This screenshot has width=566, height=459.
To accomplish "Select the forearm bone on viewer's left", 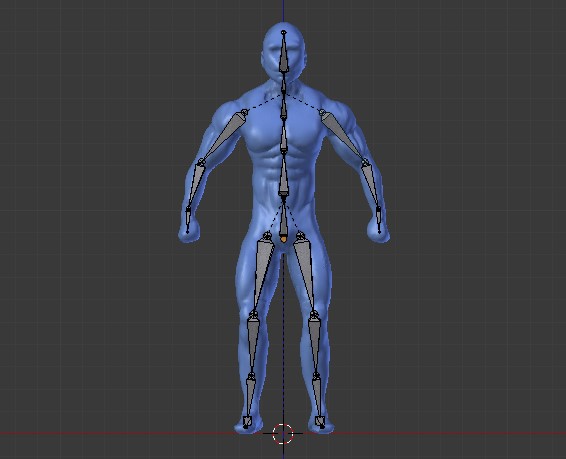I will (x=194, y=185).
